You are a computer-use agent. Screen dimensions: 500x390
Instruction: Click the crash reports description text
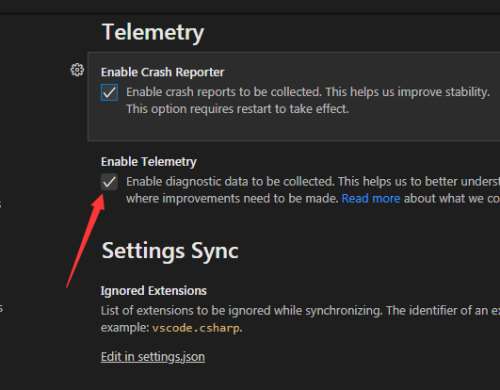coord(308,92)
